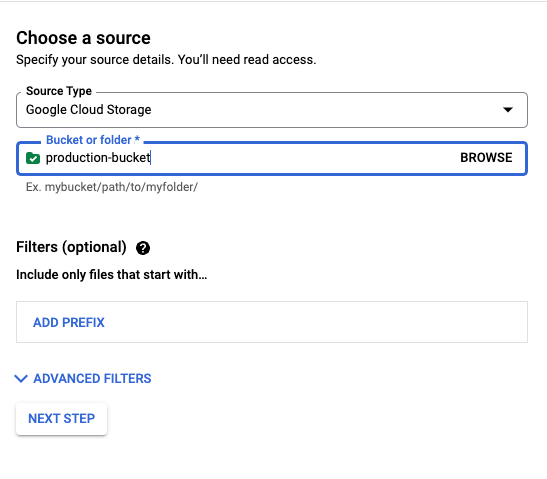The width and height of the screenshot is (547, 479).
Task: Focus the Bucket or folder input field
Action: tap(272, 158)
